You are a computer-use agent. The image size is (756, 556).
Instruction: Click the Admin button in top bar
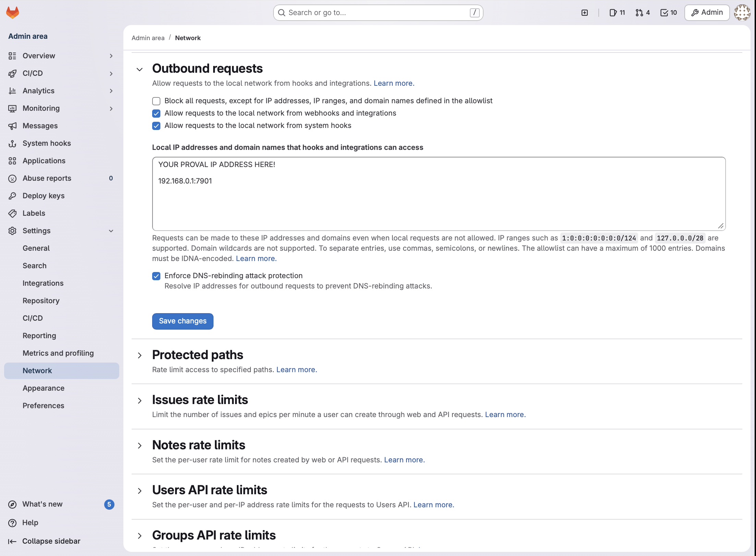pyautogui.click(x=707, y=13)
